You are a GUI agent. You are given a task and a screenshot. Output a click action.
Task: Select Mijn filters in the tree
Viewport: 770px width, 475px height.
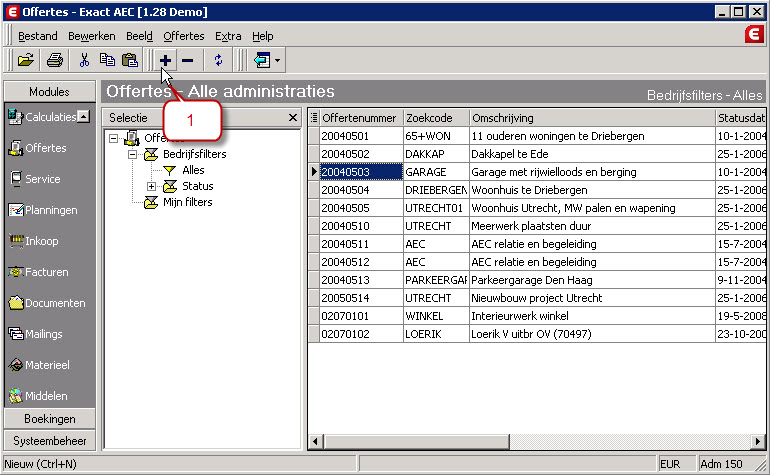point(187,202)
